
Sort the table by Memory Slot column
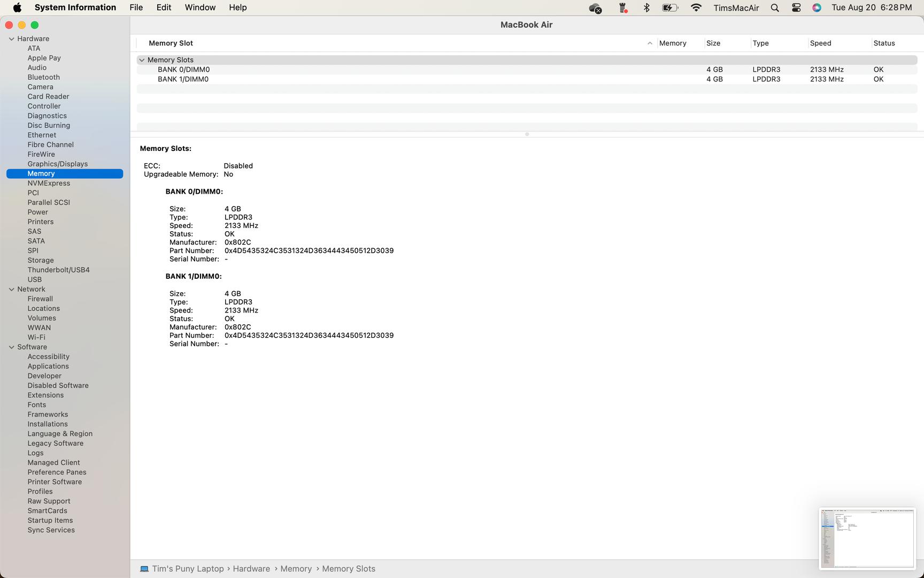coord(171,43)
